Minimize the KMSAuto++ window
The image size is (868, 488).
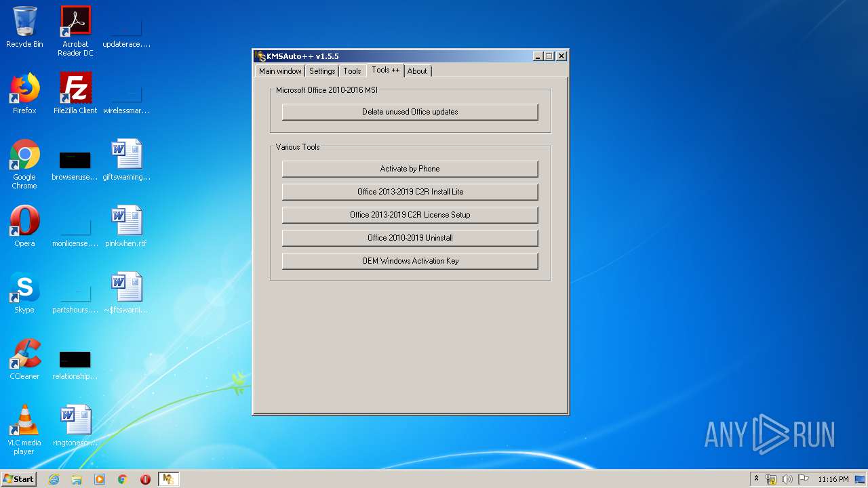pyautogui.click(x=538, y=56)
